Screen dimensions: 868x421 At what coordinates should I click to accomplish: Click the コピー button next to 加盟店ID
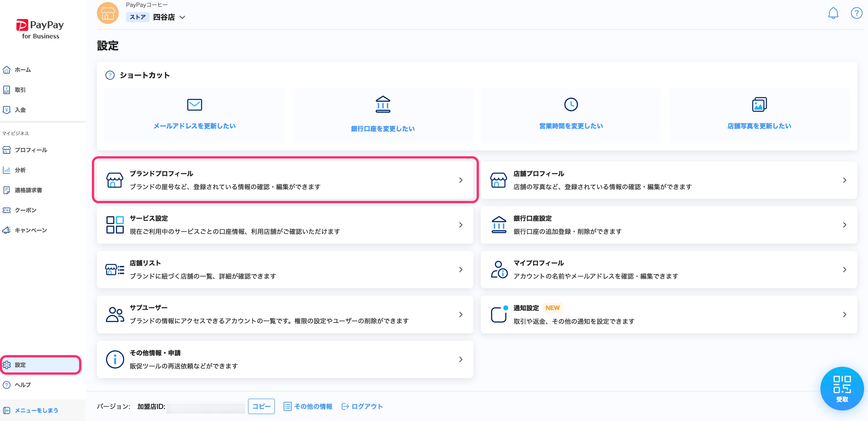click(261, 406)
